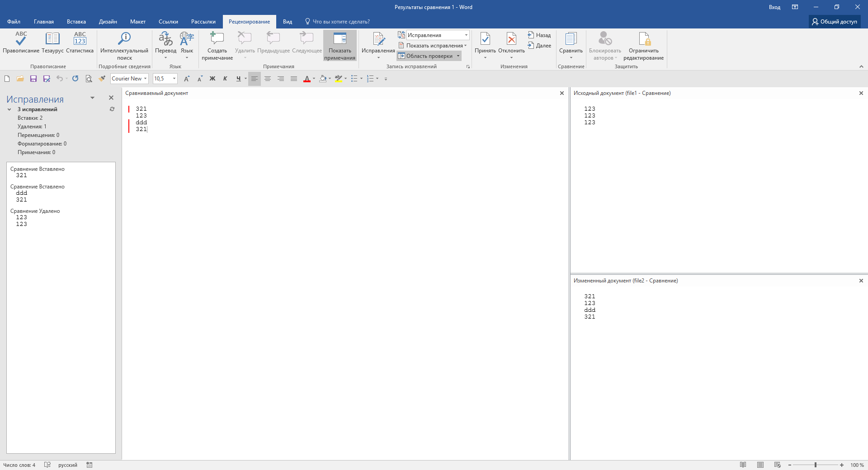The height and width of the screenshot is (470, 868).
Task: Switch to the Дизайн tab
Action: click(x=108, y=22)
